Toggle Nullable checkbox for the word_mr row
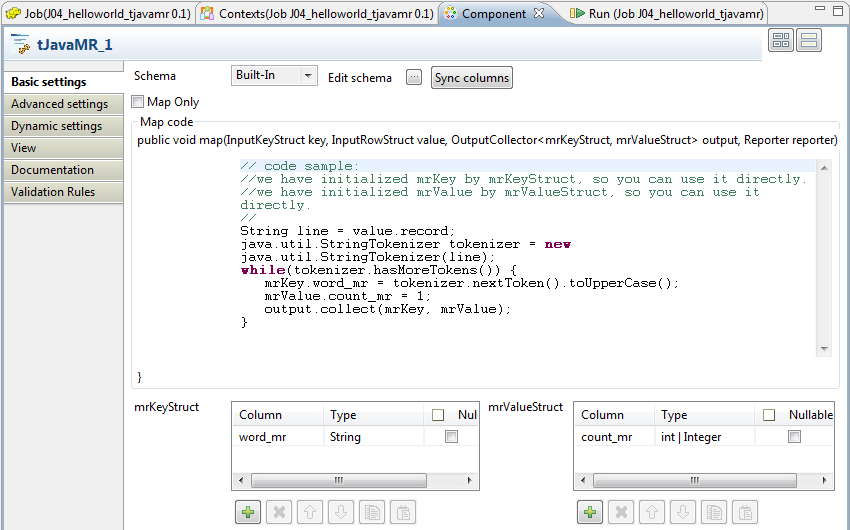Screen dimensions: 850x530 (x=451, y=437)
